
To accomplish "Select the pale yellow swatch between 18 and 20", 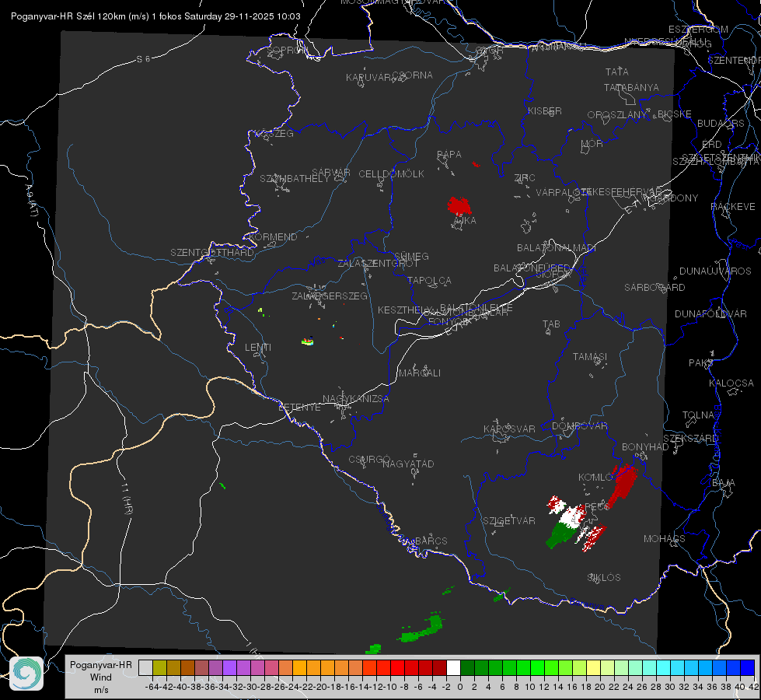I will (x=593, y=667).
